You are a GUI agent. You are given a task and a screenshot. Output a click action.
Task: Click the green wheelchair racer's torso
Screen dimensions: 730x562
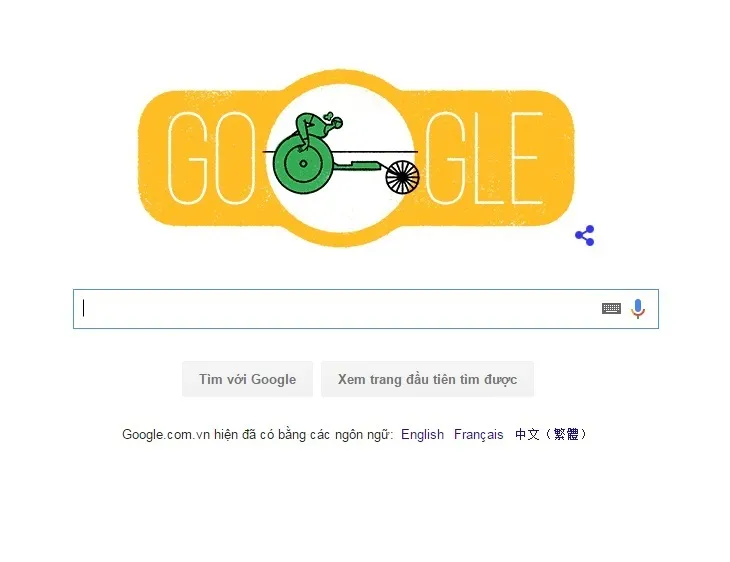[311, 126]
